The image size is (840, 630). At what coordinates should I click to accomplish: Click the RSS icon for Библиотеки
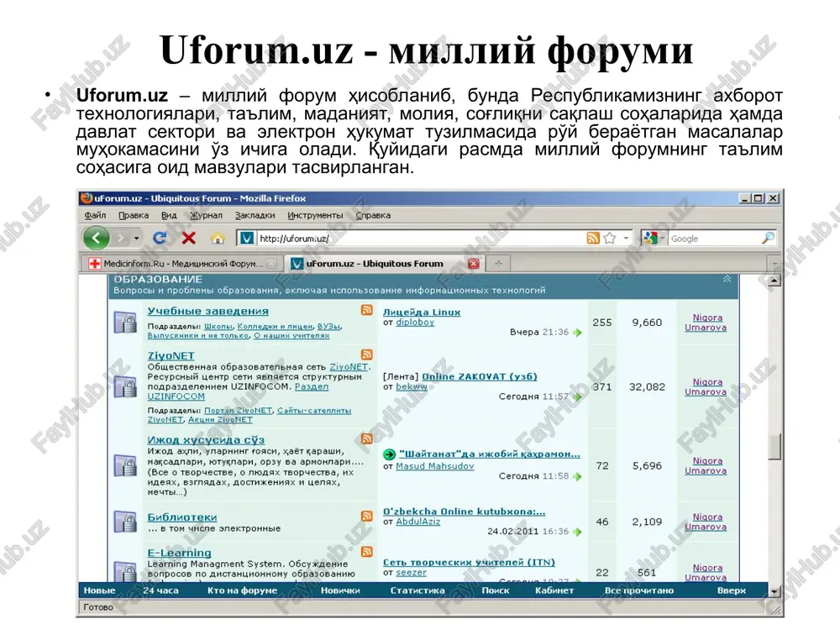367,516
